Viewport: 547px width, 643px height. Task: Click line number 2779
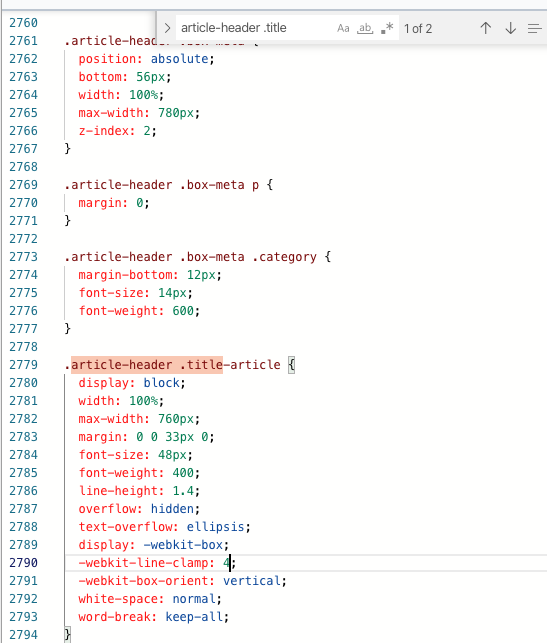(x=23, y=365)
